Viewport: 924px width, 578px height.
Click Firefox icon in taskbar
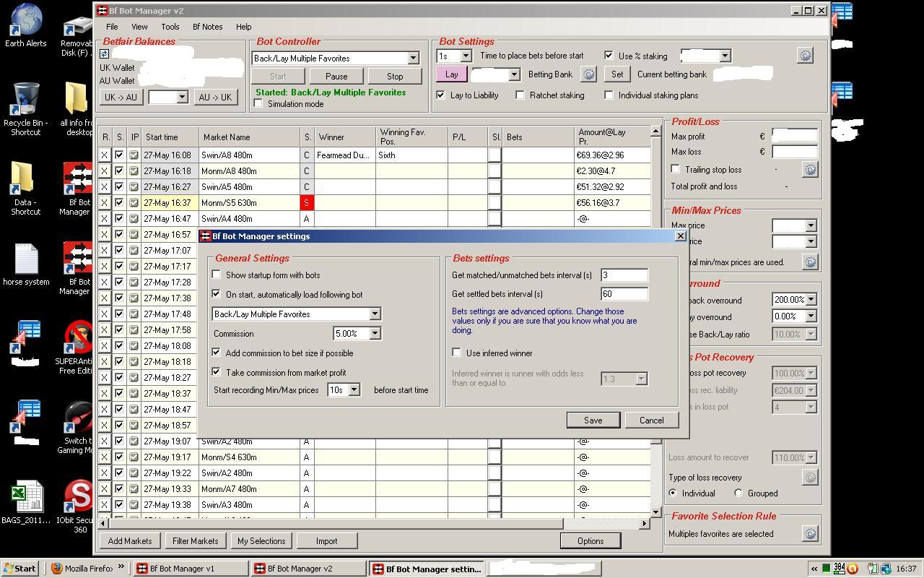tap(57, 569)
